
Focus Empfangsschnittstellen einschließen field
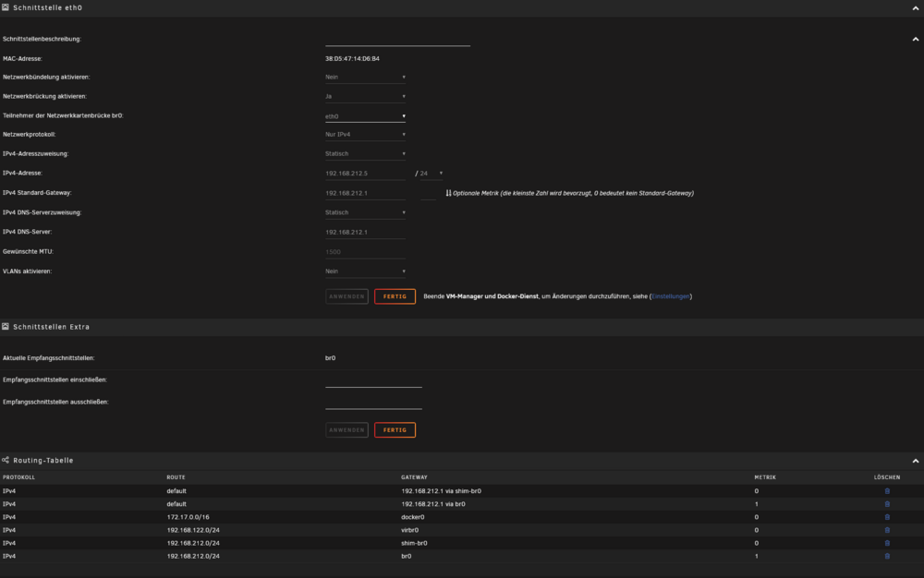(x=373, y=380)
